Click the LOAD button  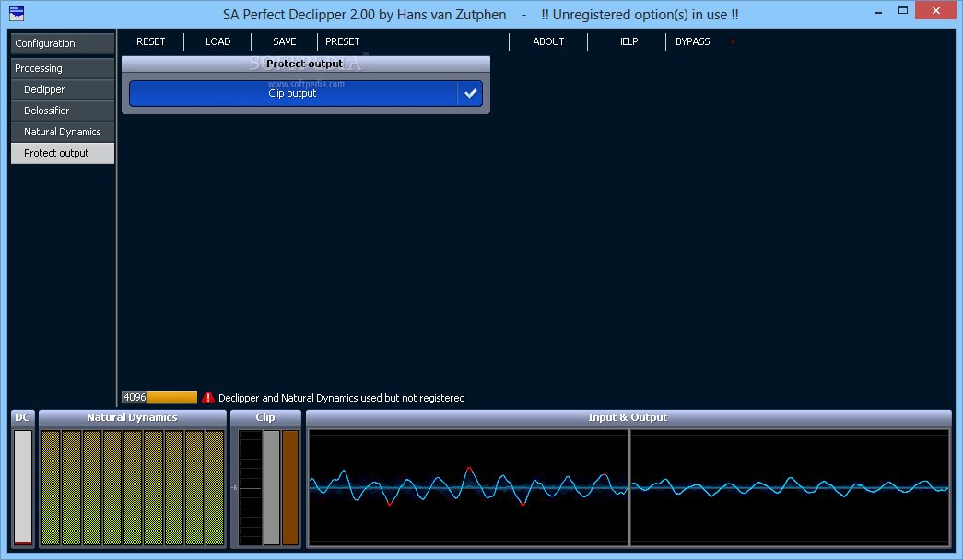tap(218, 41)
